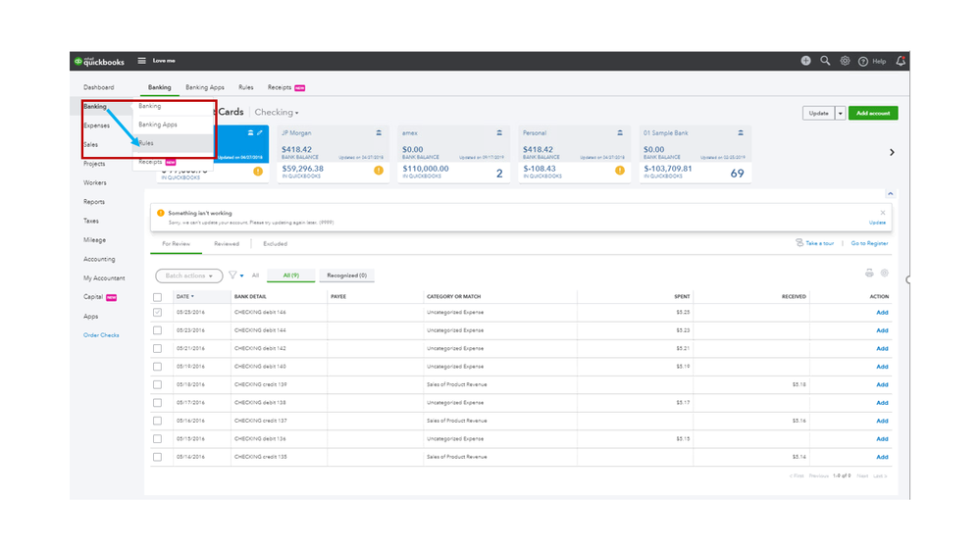Image resolution: width=980 pixels, height=551 pixels.
Task: Click the Update link in the error alert
Action: point(877,223)
